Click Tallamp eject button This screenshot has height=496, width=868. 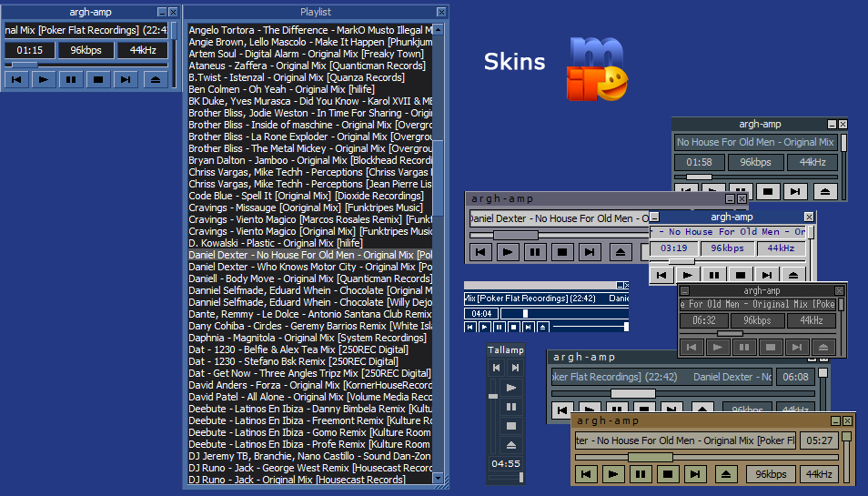pos(511,444)
